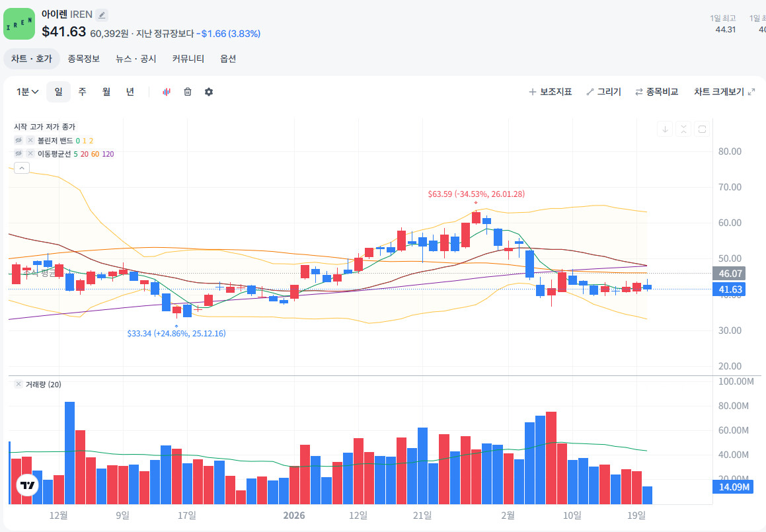This screenshot has width=766, height=532.
Task: Expand chart with 차트 크게보기
Action: pos(724,92)
